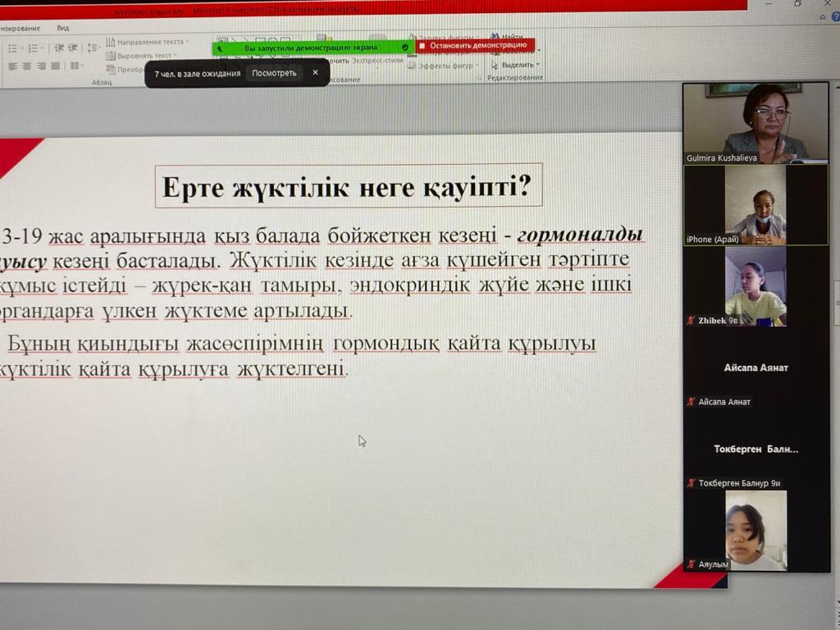
Task: Click the numbered list icon
Action: click(34, 48)
